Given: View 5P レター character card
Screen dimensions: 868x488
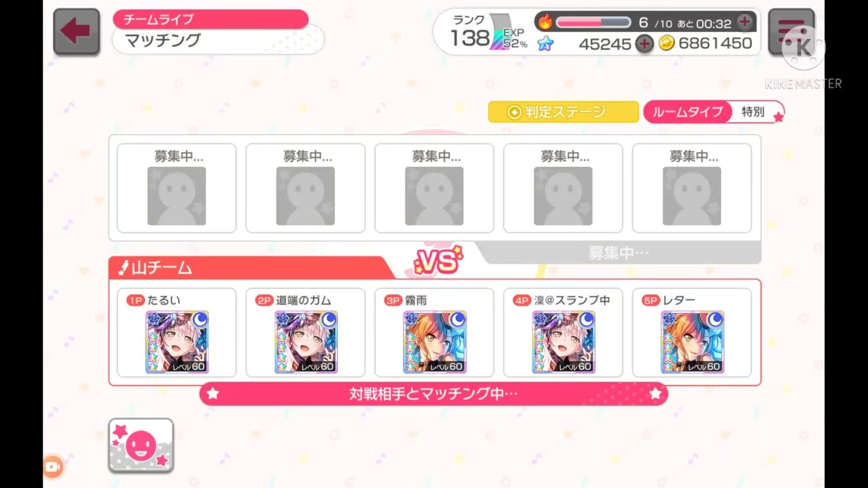Looking at the screenshot, I should click(x=692, y=342).
